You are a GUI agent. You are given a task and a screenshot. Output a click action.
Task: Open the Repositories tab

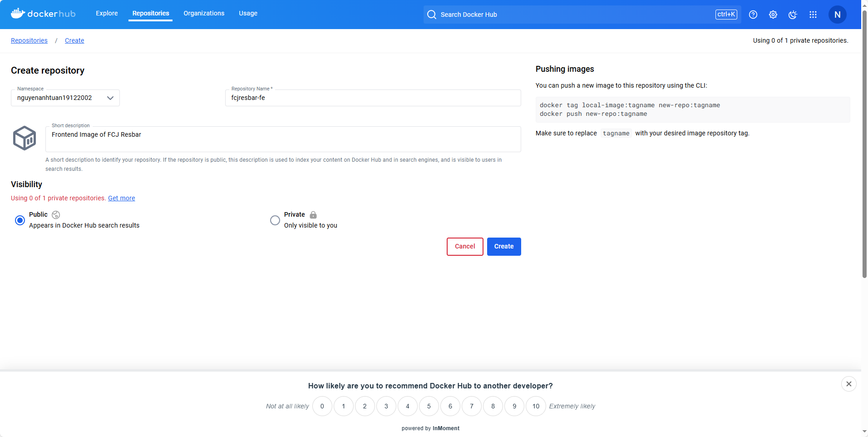(x=151, y=13)
